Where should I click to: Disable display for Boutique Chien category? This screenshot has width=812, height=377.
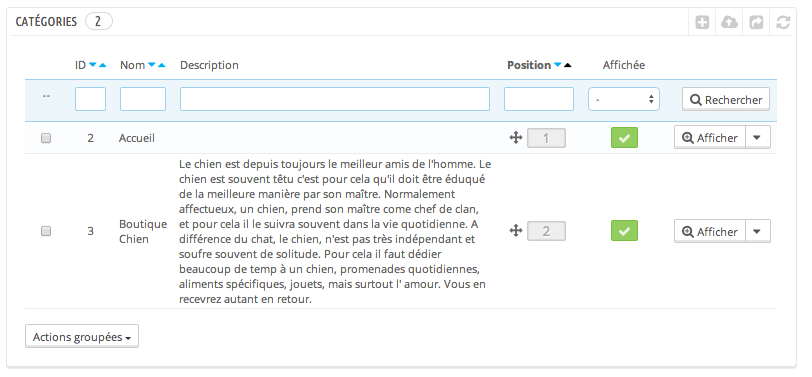coord(624,231)
